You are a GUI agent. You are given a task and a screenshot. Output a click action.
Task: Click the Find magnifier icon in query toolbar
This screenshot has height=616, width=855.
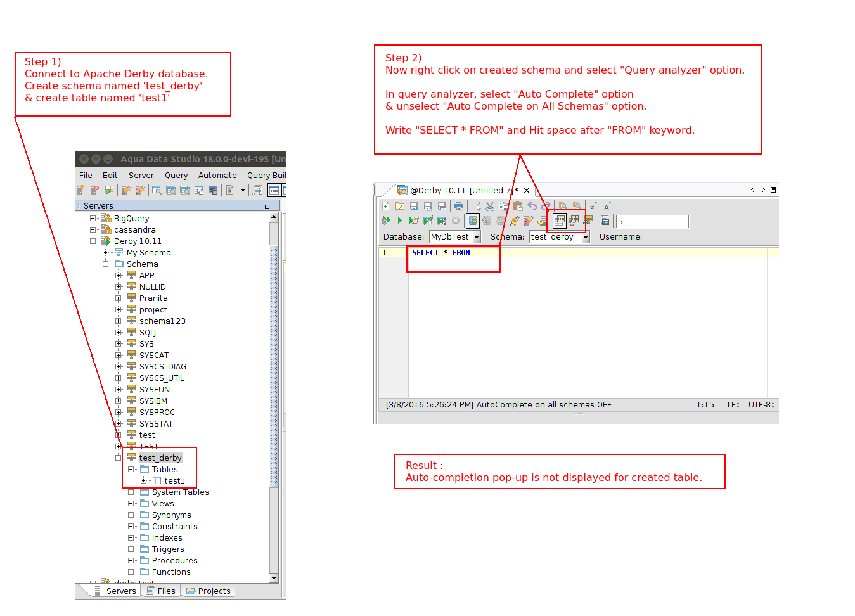click(563, 206)
